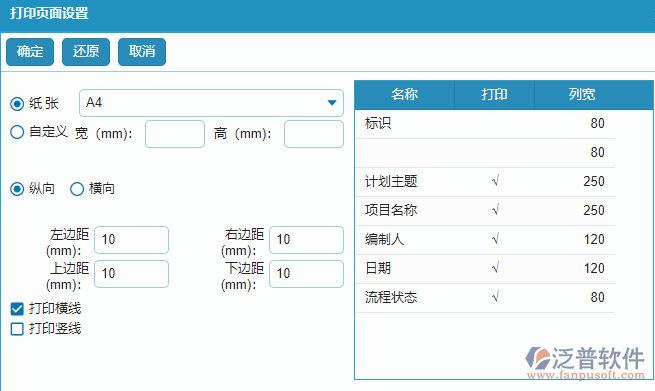This screenshot has height=391, width=655.
Task: Click column width 120 in 日期 row
Action: pos(594,268)
